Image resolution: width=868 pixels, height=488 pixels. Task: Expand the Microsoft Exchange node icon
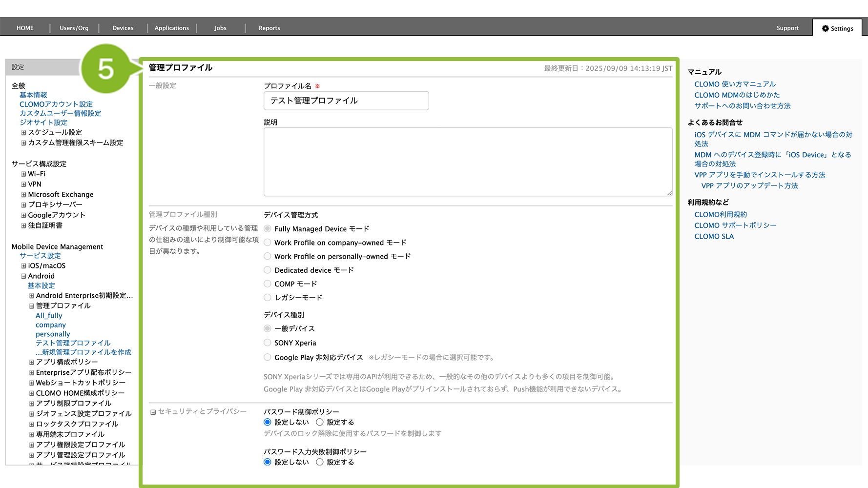click(x=23, y=195)
